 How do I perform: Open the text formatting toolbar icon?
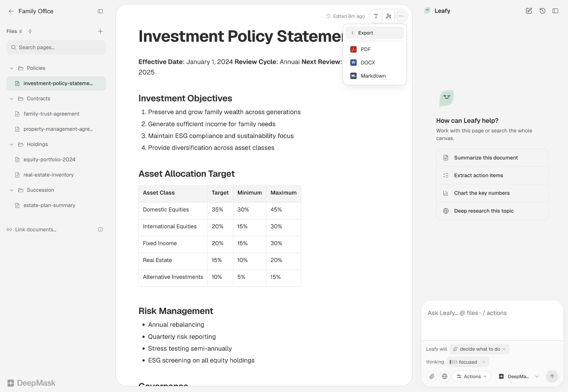376,16
